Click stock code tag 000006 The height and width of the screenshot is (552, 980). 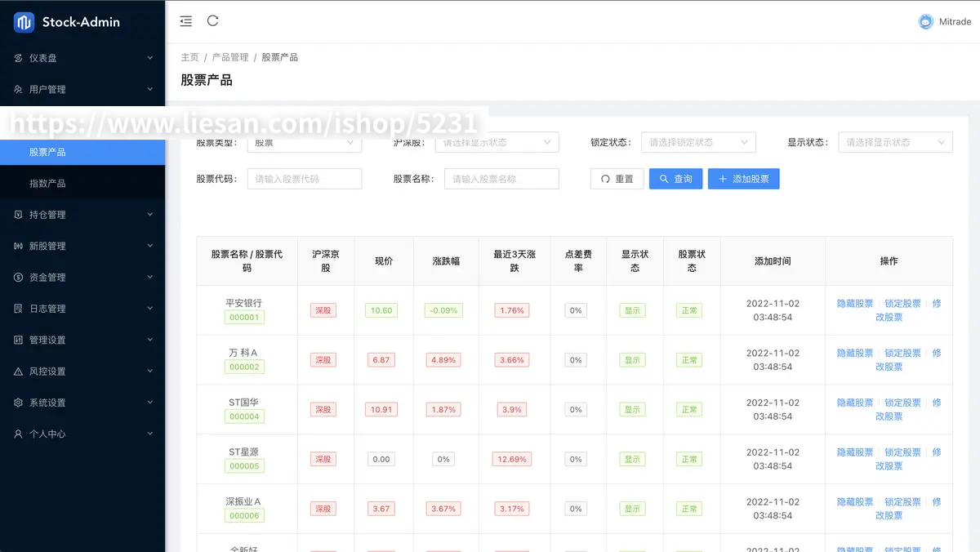244,516
